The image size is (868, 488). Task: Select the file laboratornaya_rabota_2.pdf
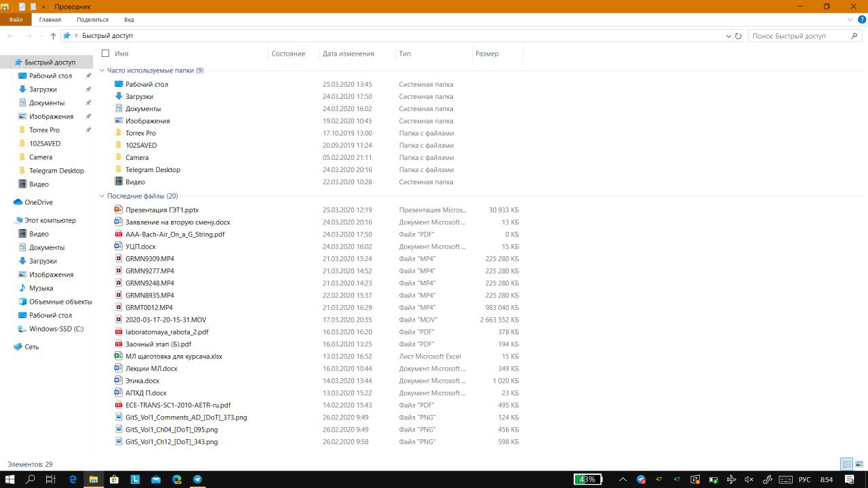167,332
